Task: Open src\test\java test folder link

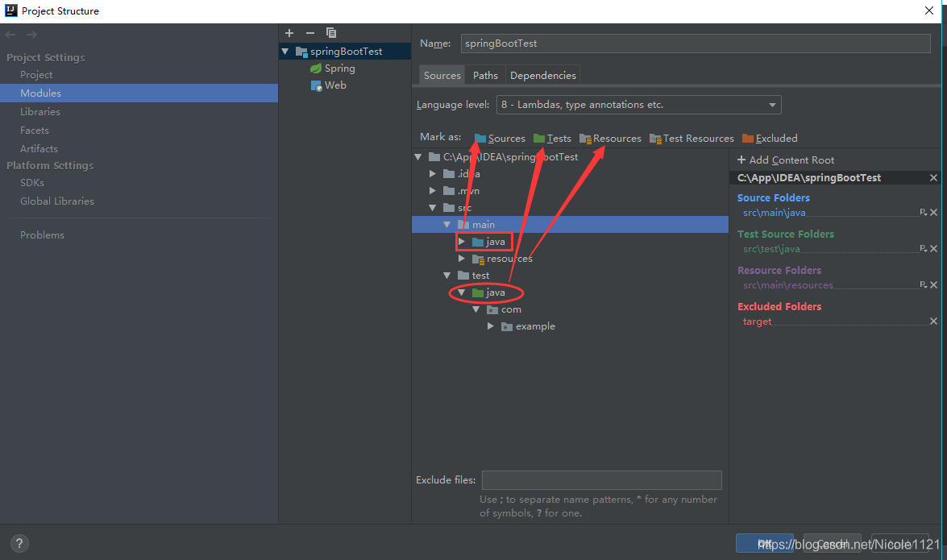Action: pyautogui.click(x=771, y=249)
